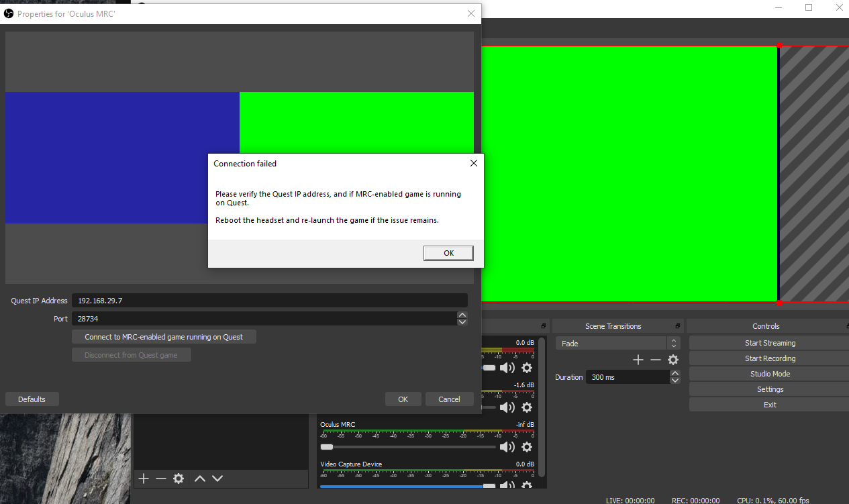Click the Start Recording button
This screenshot has height=504, width=849.
pos(770,358)
